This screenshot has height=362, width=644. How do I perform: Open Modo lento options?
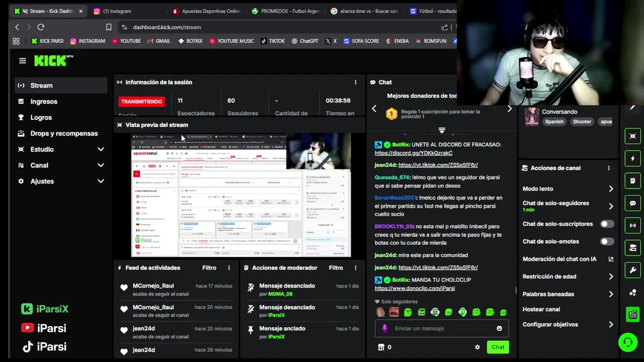tap(568, 189)
